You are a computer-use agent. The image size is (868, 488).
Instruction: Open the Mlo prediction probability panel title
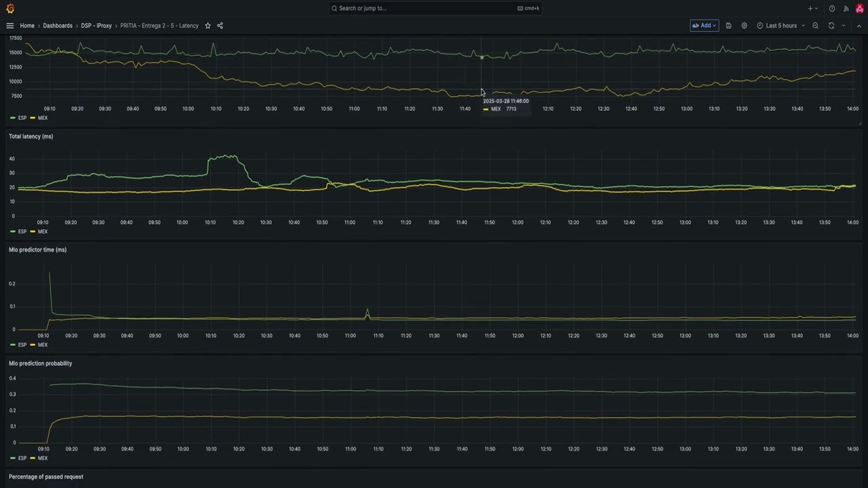(40, 363)
